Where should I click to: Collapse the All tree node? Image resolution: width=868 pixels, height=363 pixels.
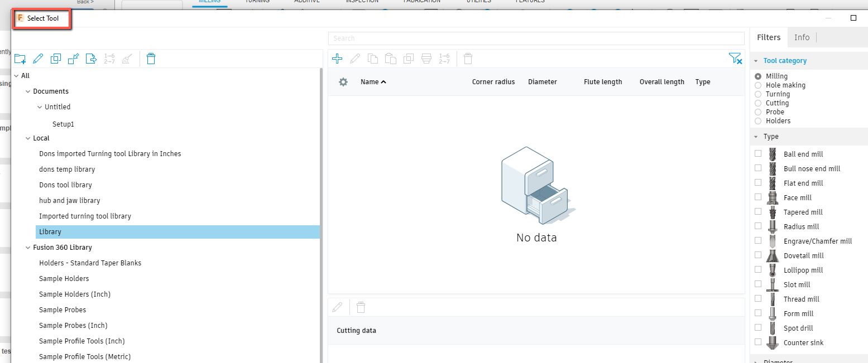[16, 76]
